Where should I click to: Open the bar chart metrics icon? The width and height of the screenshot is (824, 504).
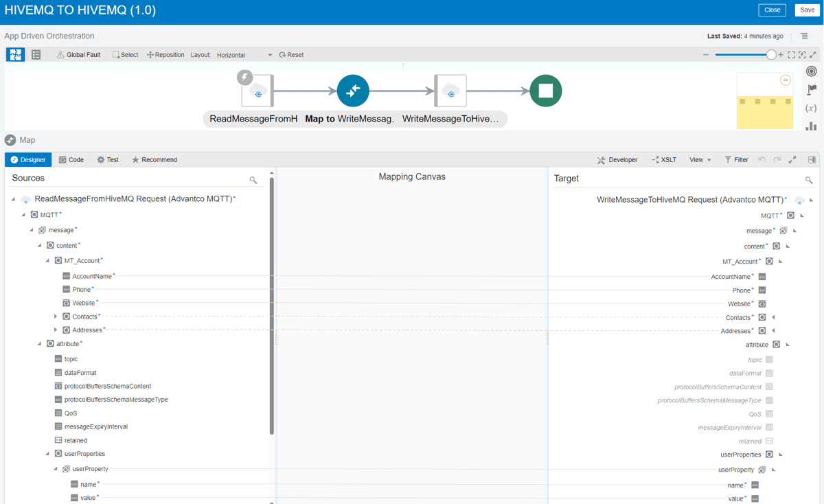[x=812, y=126]
